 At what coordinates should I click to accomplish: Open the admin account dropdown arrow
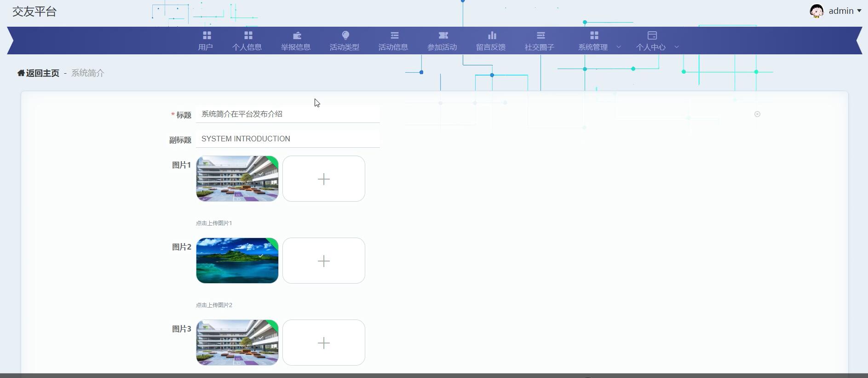click(859, 11)
